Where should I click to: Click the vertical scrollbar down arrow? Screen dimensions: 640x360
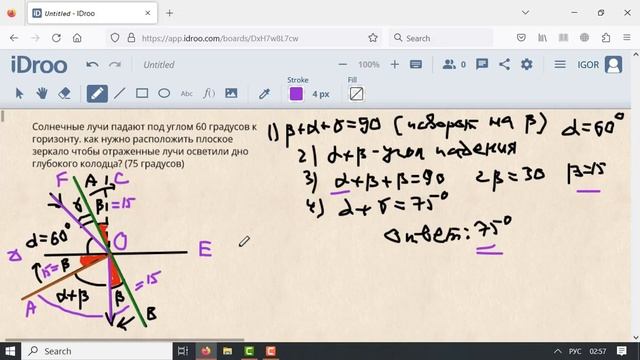point(636,338)
